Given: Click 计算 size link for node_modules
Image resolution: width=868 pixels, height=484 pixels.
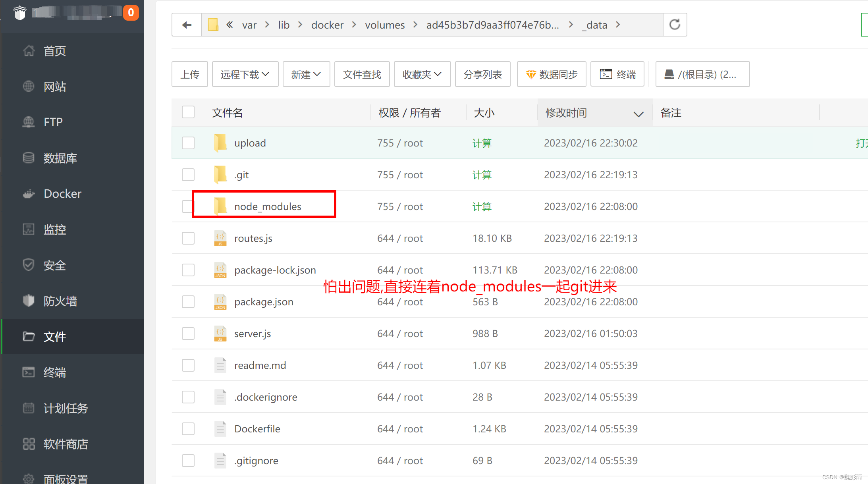Looking at the screenshot, I should tap(482, 206).
